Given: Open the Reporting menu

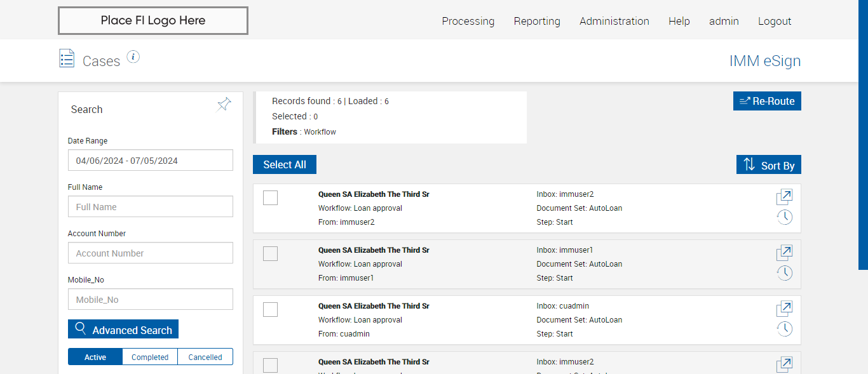Looking at the screenshot, I should [x=537, y=21].
